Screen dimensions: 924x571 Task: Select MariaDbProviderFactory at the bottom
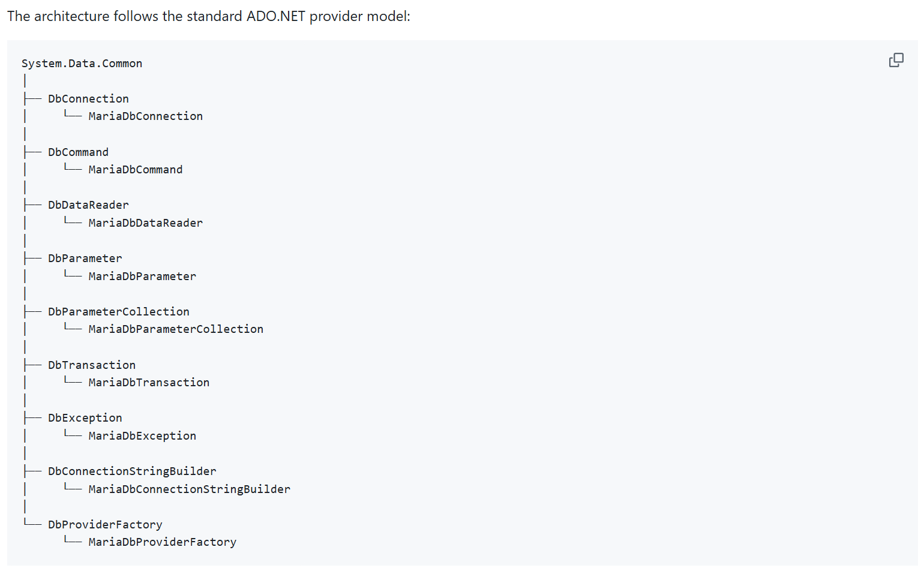163,542
